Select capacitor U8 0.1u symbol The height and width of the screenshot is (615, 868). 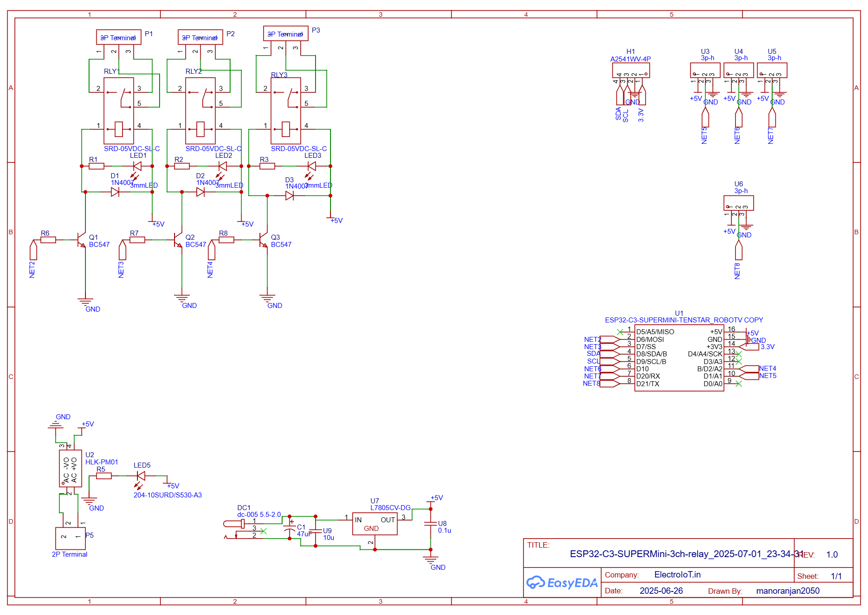tap(430, 524)
